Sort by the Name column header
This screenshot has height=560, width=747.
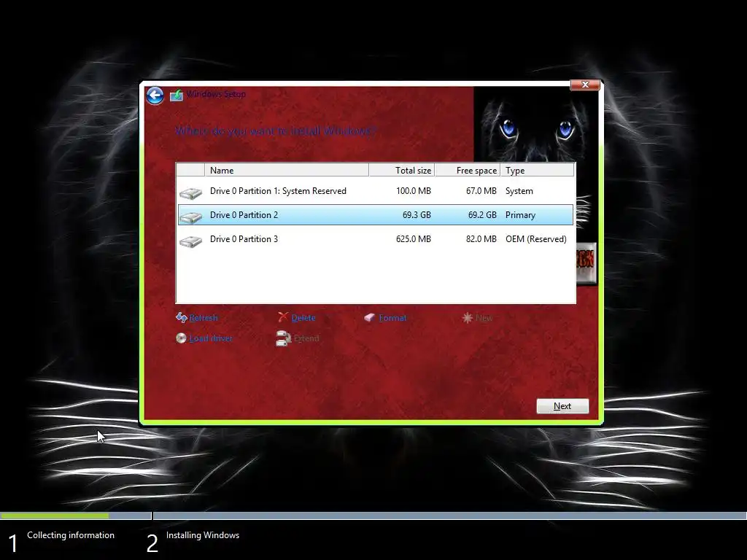[286, 170]
